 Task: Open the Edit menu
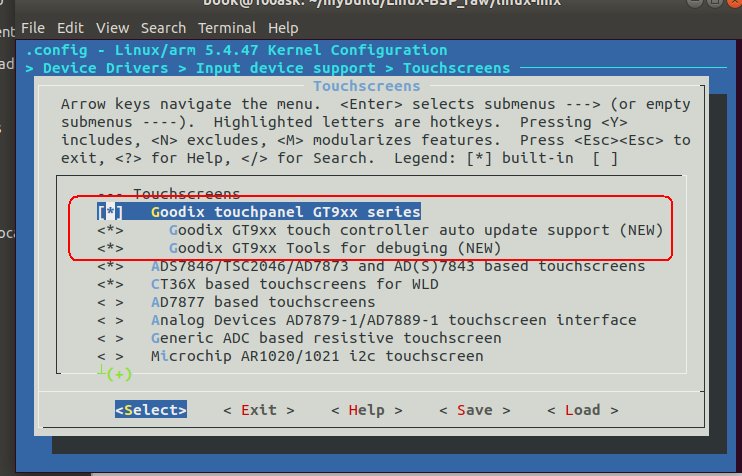[x=70, y=28]
